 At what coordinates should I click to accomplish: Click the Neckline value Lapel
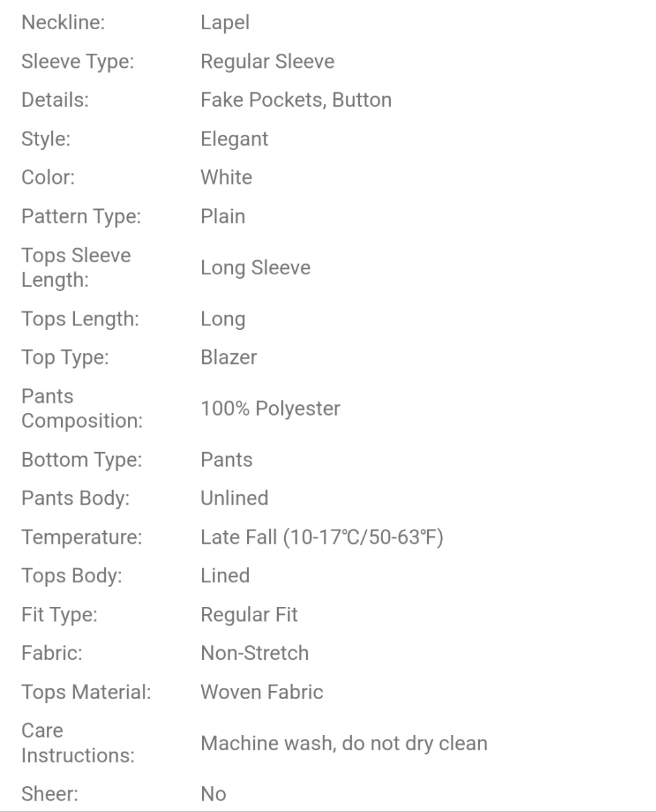coord(225,23)
